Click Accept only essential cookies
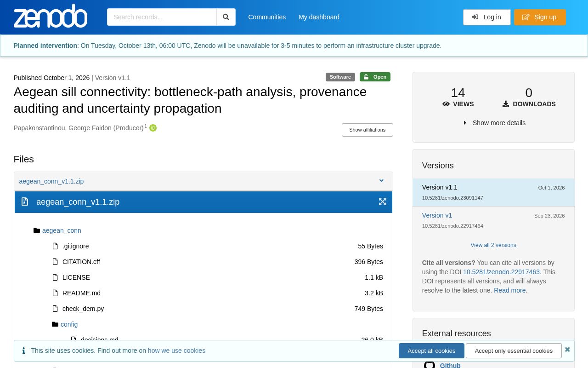588x368 pixels. click(x=514, y=351)
